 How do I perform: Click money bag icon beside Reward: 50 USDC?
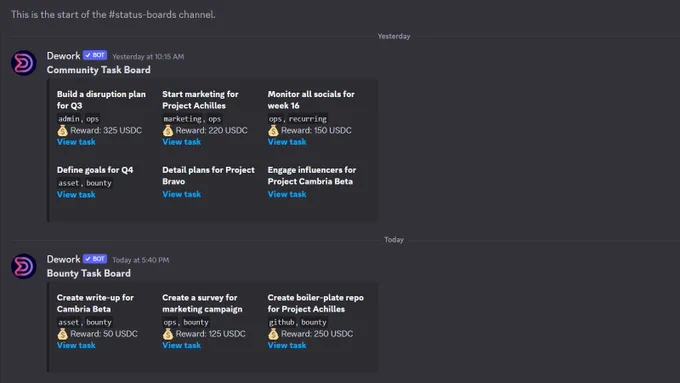62,334
